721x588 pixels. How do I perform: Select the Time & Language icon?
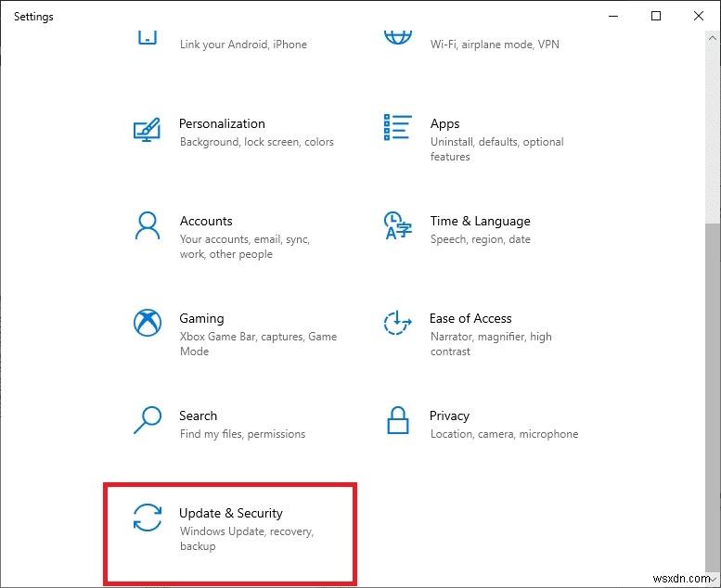397,225
